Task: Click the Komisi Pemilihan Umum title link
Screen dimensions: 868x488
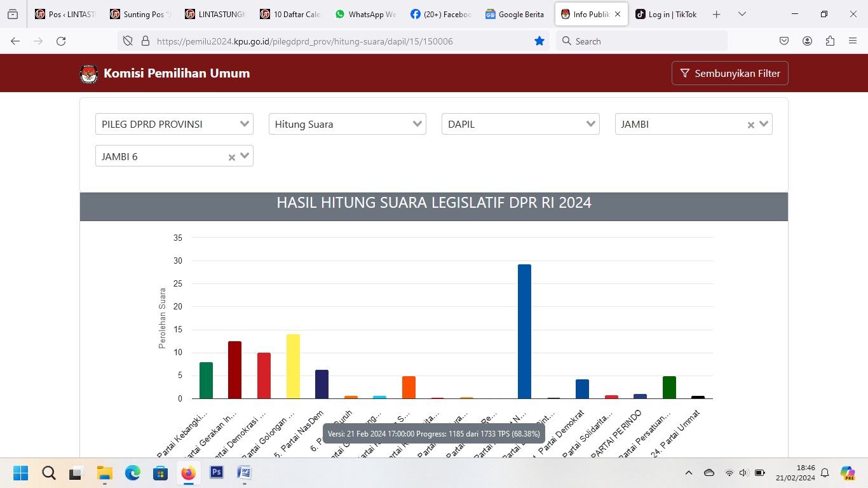Action: [177, 74]
